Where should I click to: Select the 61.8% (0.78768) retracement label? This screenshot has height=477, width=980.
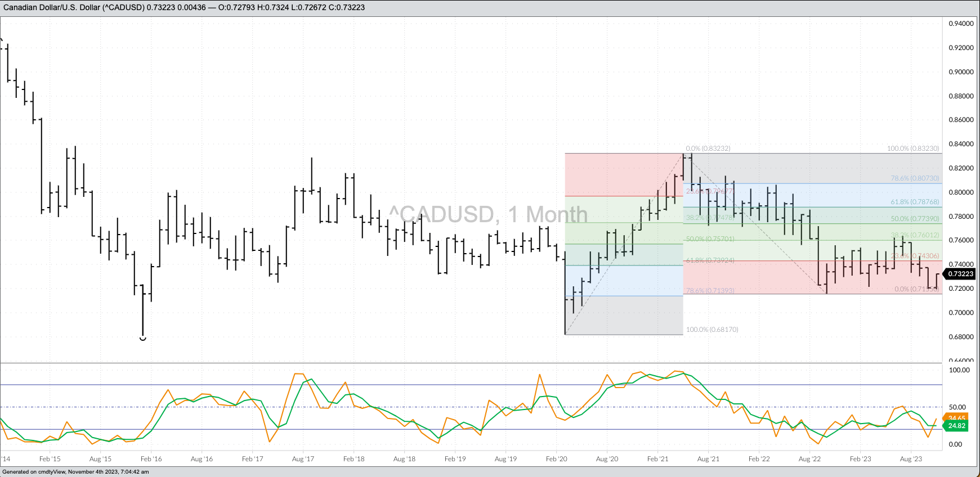tap(914, 202)
